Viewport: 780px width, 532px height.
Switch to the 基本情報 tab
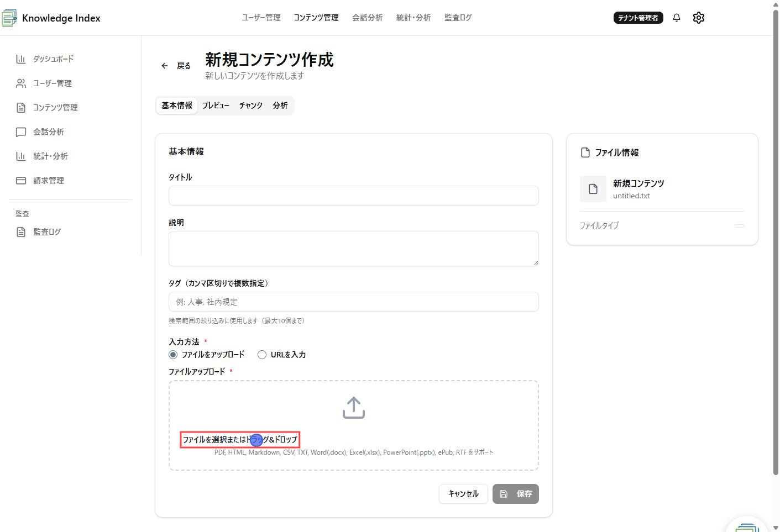pyautogui.click(x=177, y=106)
